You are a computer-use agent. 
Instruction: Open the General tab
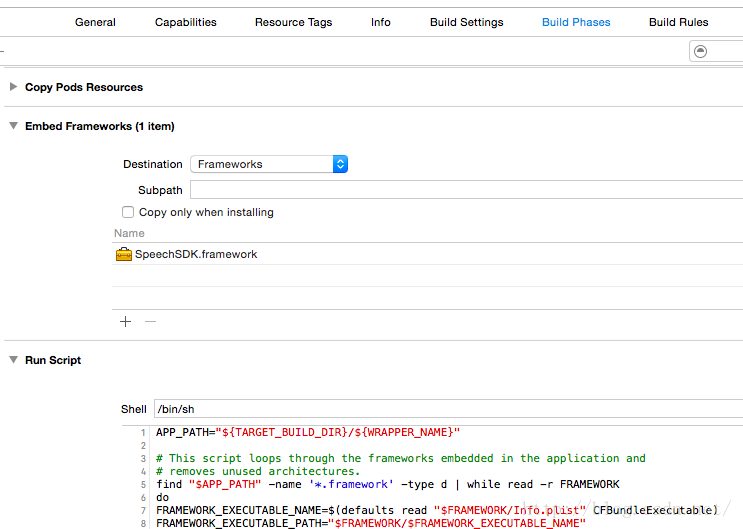95,22
